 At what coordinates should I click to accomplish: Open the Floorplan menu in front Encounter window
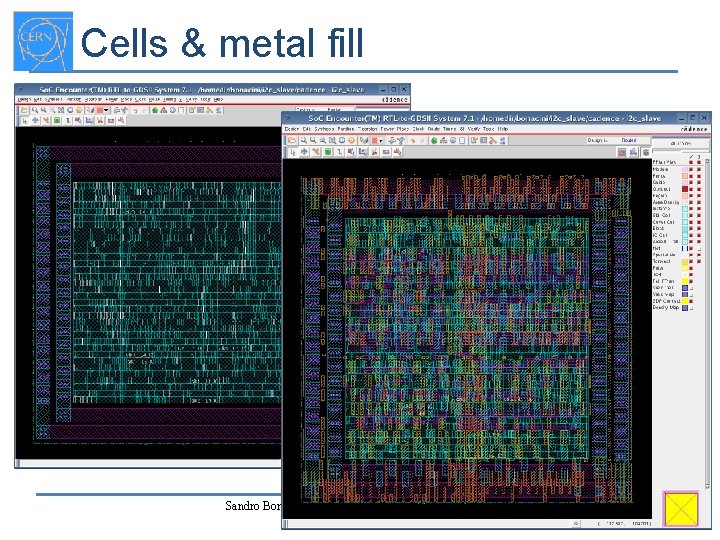[366, 129]
